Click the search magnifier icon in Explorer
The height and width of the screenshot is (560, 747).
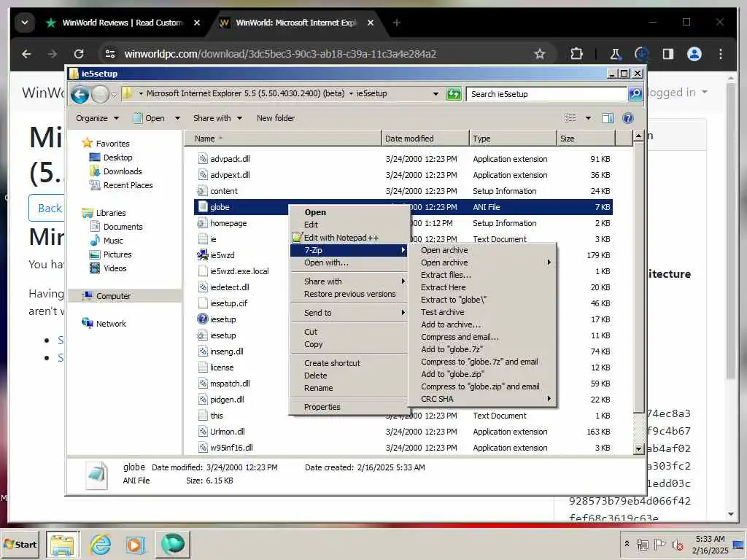[x=635, y=94]
